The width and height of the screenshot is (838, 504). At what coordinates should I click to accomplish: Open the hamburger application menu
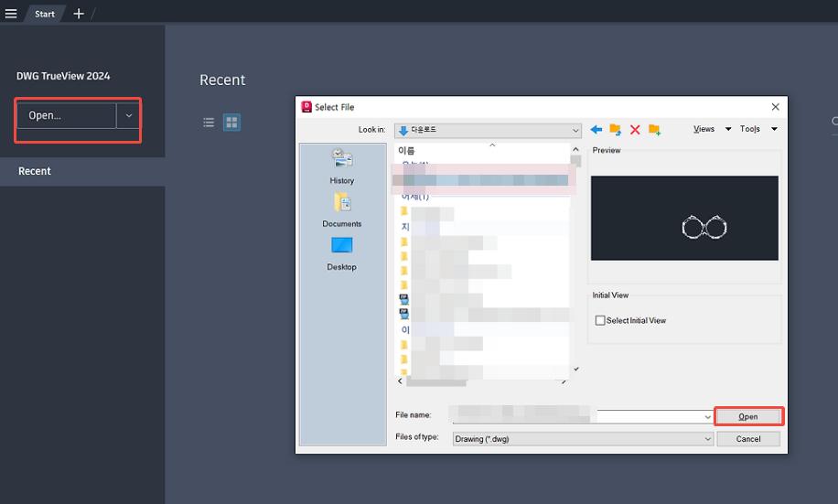tap(11, 14)
